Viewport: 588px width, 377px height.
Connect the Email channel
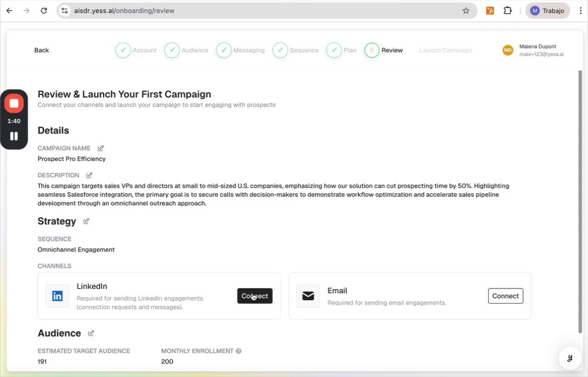tap(505, 296)
